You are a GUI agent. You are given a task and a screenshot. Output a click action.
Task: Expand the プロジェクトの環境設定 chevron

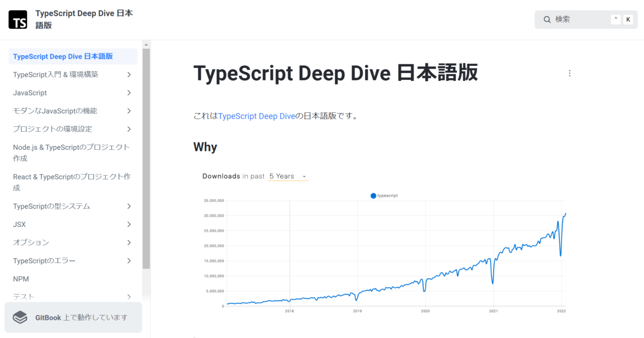click(129, 129)
